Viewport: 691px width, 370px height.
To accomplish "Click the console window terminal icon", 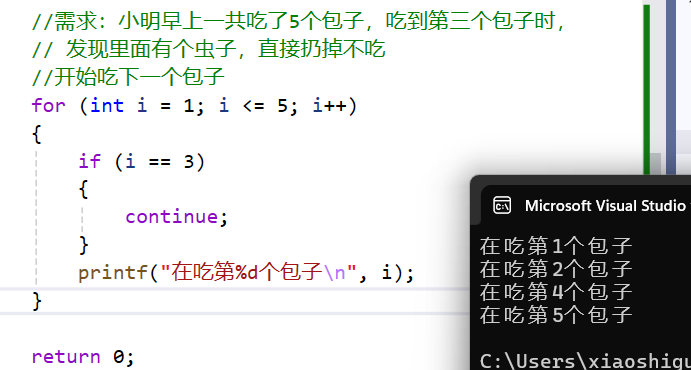I will (502, 205).
